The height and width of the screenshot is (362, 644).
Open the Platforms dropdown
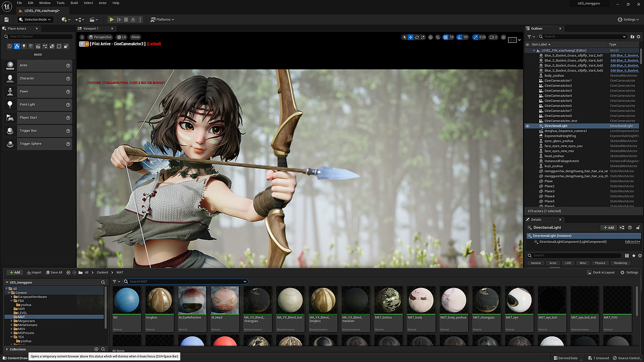tap(163, 20)
